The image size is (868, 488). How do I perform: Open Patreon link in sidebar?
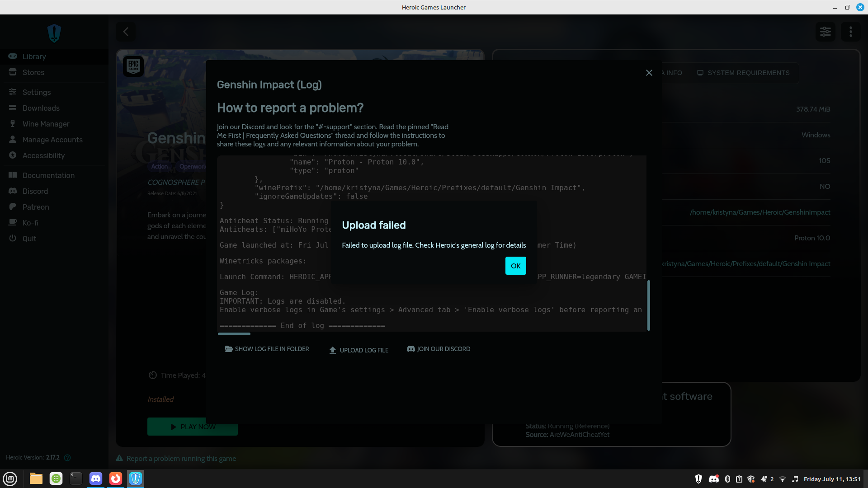point(54,207)
